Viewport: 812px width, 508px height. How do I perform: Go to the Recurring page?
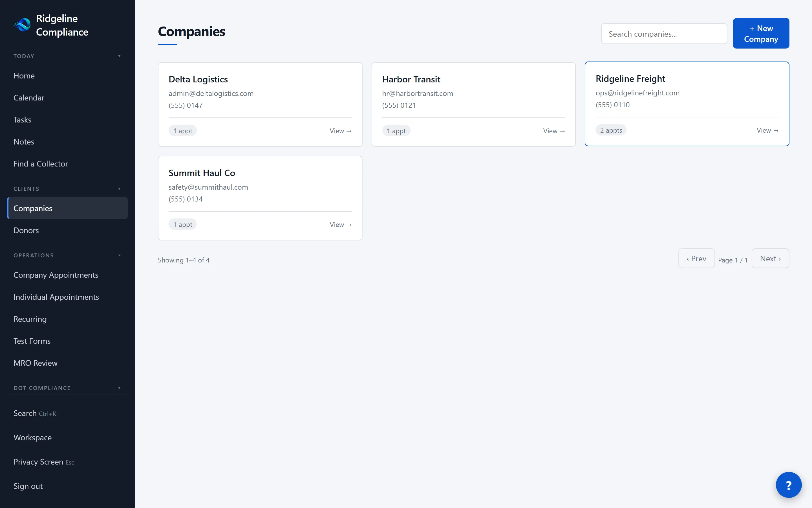coord(67,319)
